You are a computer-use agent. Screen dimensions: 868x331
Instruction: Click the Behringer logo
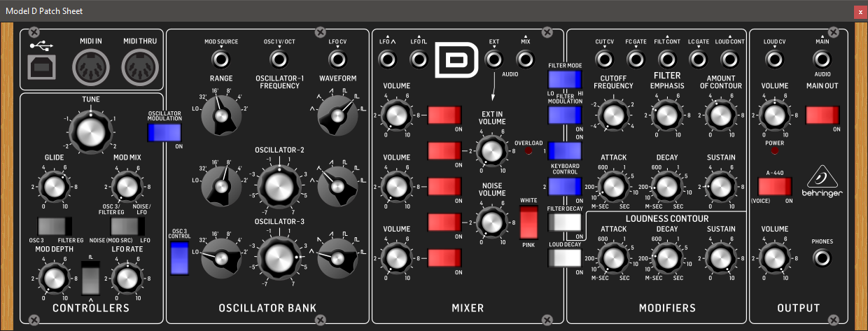(x=822, y=182)
